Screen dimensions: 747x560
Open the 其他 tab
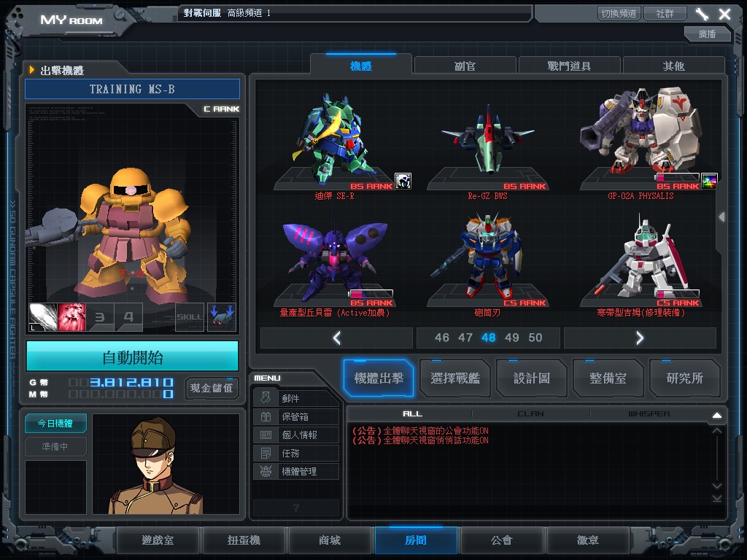point(673,66)
